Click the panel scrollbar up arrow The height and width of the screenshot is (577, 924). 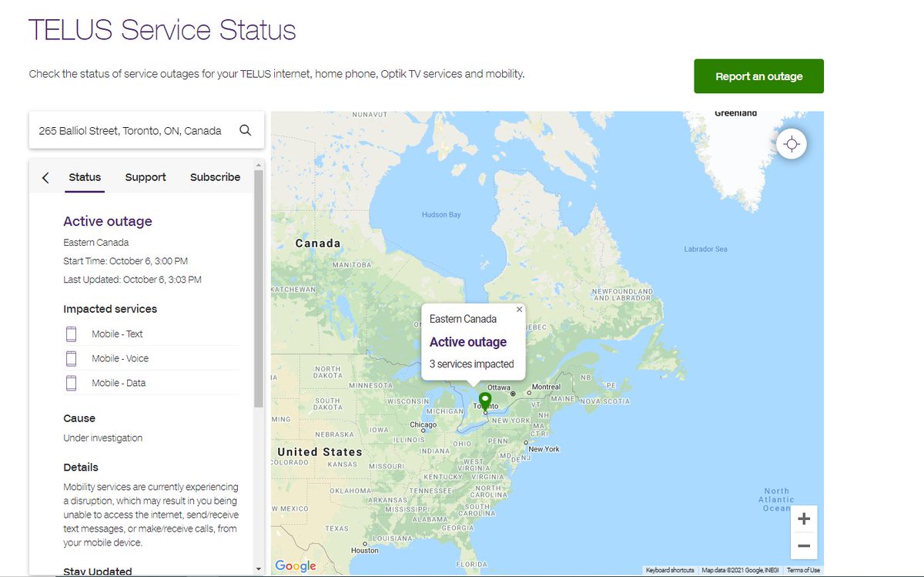click(x=258, y=165)
